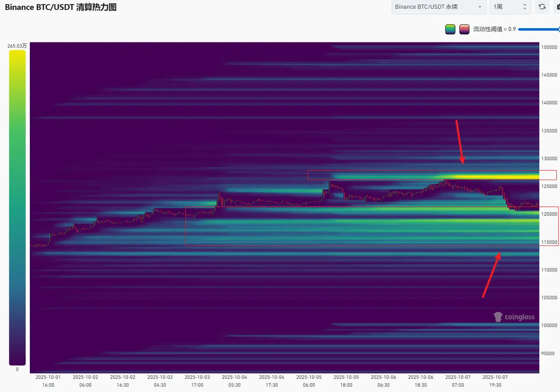Select the pink-purple color scheme swatch
560x392 pixels.
click(x=464, y=29)
